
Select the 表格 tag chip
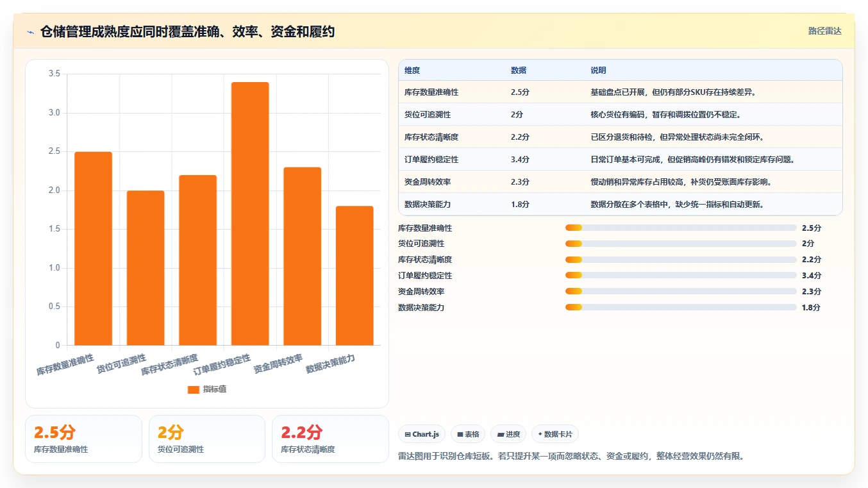[468, 434]
